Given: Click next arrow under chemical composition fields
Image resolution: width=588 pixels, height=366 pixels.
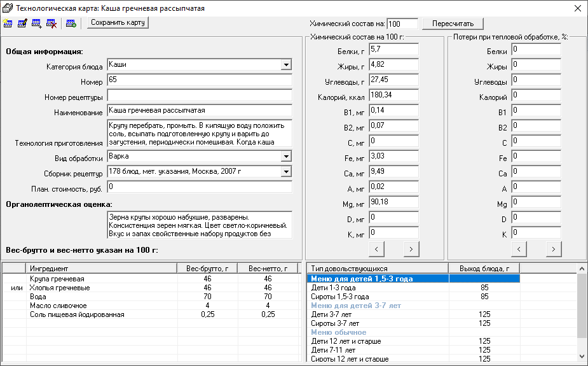Looking at the screenshot, I should [411, 248].
